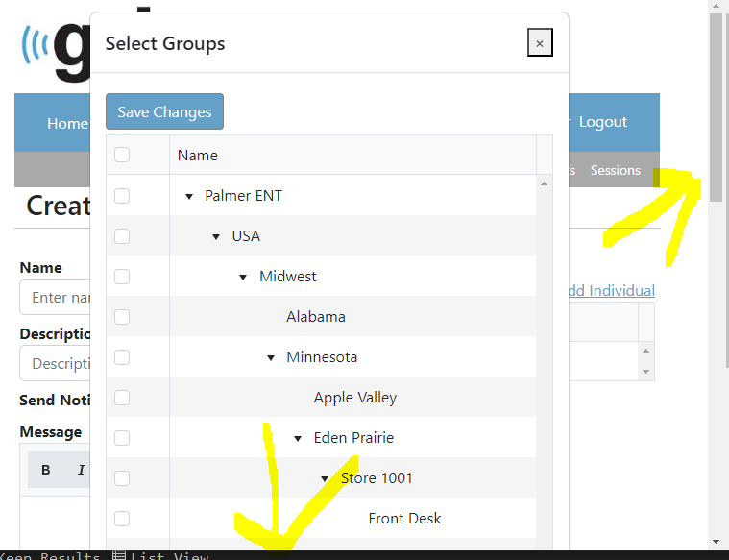
Task: Select the Apple Valley checkbox
Action: point(122,398)
